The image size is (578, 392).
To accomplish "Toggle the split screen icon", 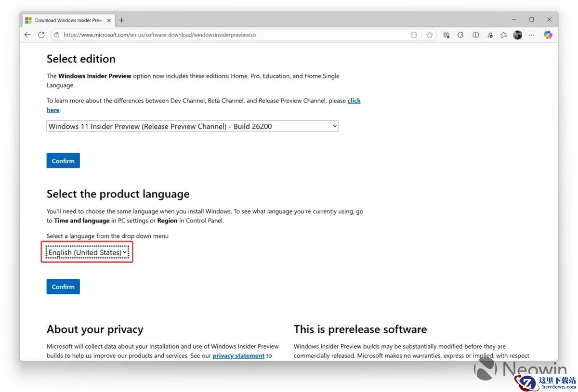I will [475, 35].
